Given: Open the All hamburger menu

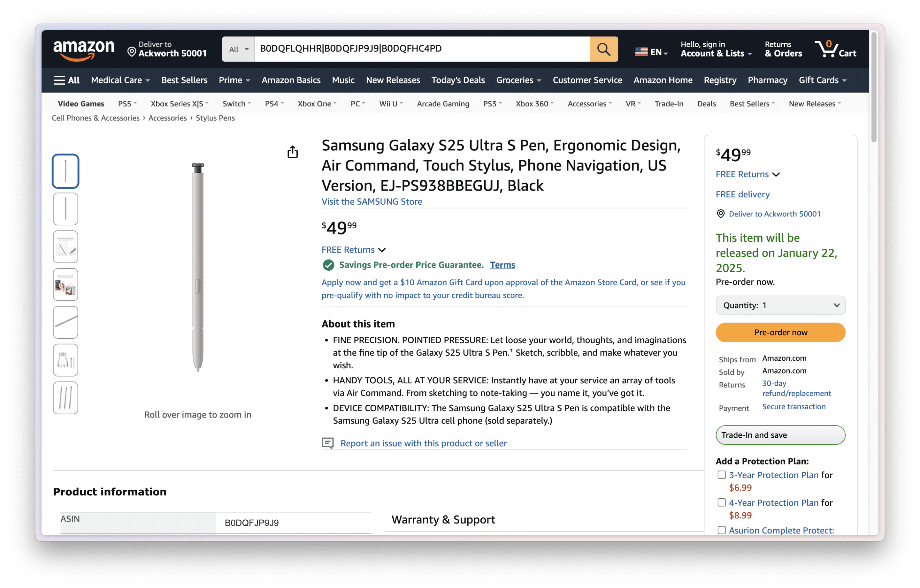Looking at the screenshot, I should coord(66,80).
